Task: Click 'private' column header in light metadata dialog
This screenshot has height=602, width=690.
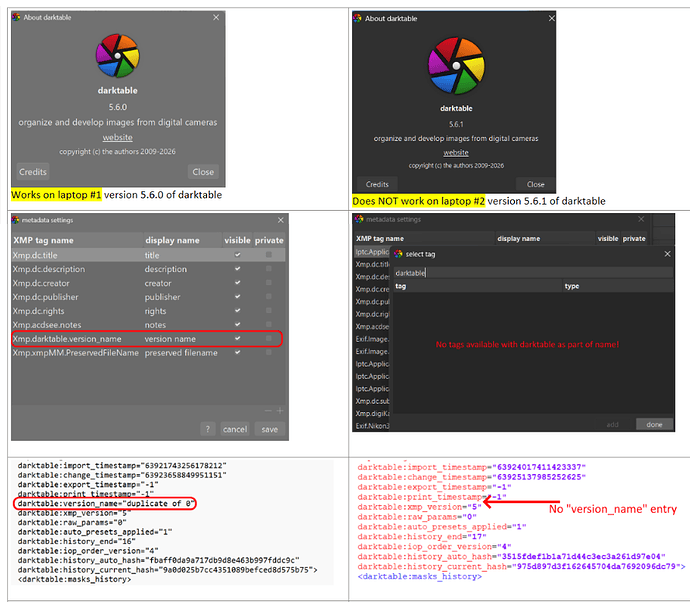Action: coord(269,240)
